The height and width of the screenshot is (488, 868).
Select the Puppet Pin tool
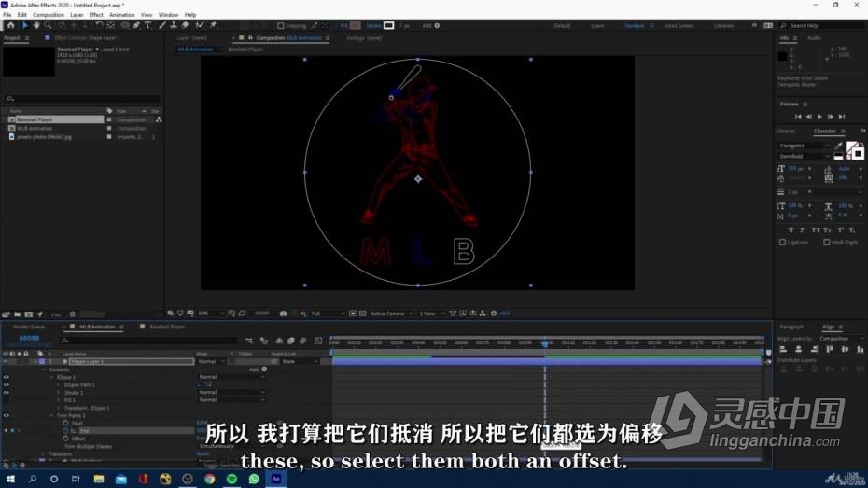(213, 25)
